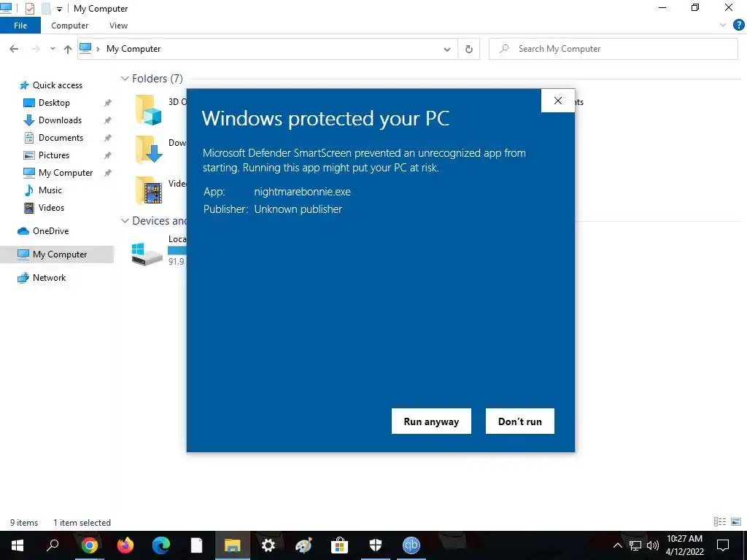Open Windows Security shield taskbar icon
The height and width of the screenshot is (560, 747).
376,545
